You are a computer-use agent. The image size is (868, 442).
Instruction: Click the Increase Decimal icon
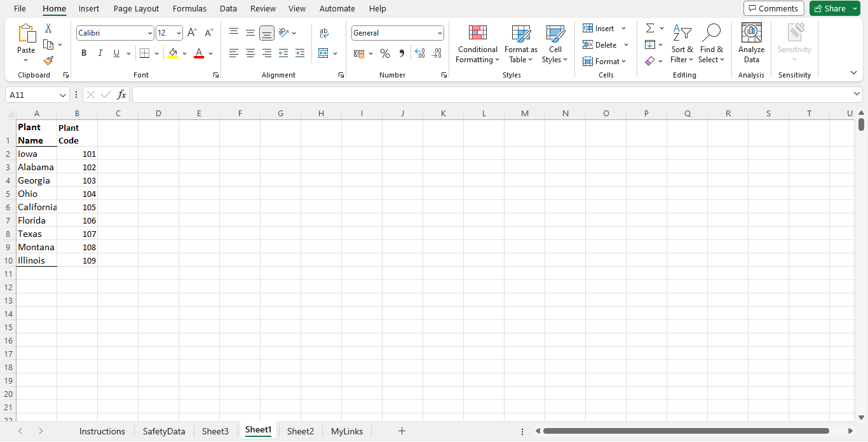[x=420, y=55]
